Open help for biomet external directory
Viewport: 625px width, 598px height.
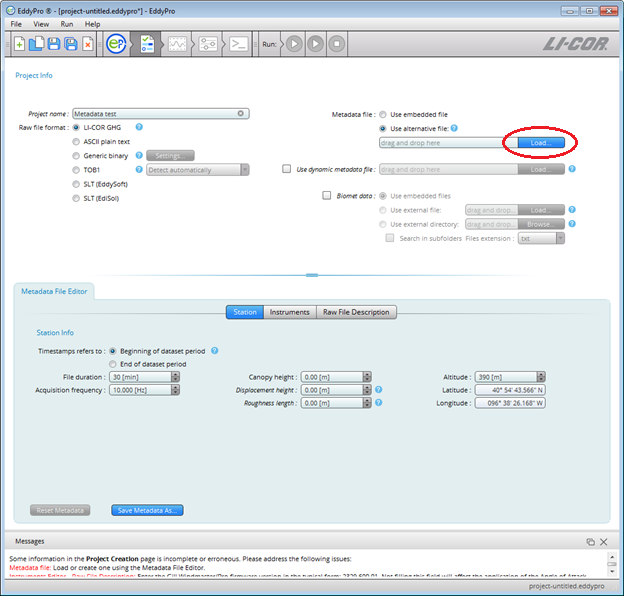pyautogui.click(x=572, y=224)
